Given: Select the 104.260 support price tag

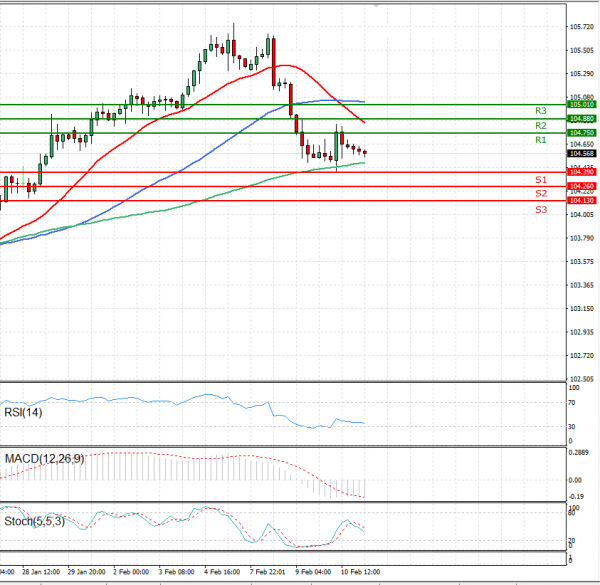Looking at the screenshot, I should click(581, 186).
